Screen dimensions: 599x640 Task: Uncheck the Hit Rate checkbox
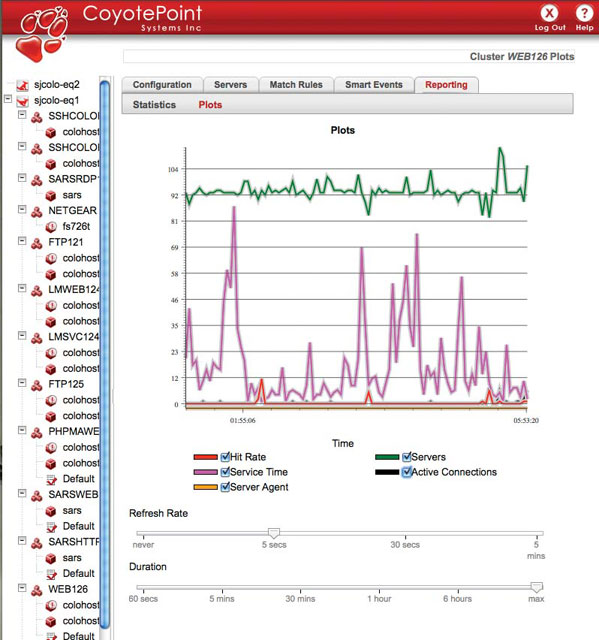tap(225, 457)
